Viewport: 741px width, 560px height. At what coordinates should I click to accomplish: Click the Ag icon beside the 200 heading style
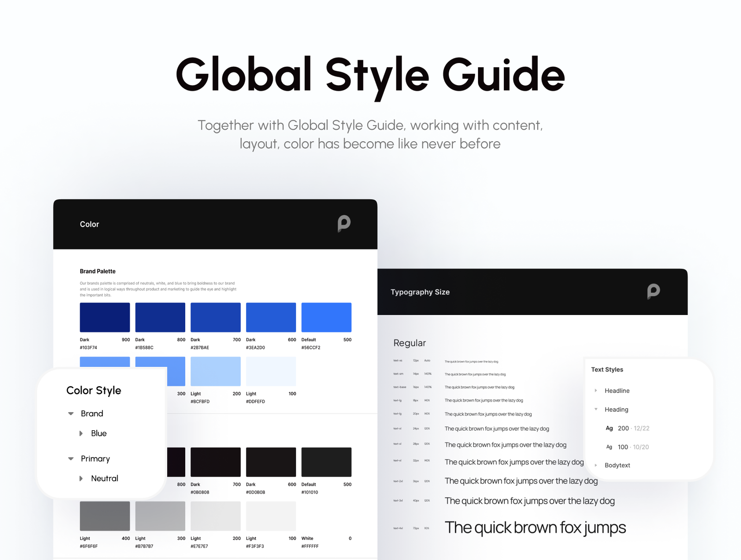click(x=609, y=428)
